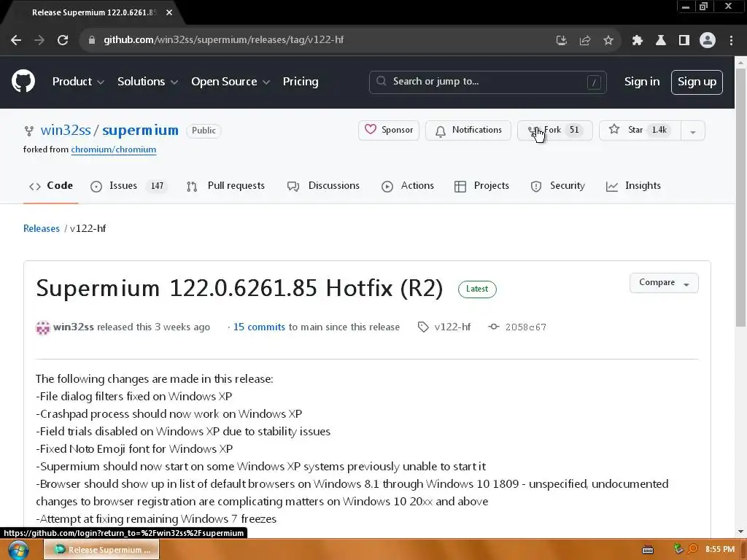Click the v122-hf tag icon
This screenshot has width=747, height=560.
(423, 327)
